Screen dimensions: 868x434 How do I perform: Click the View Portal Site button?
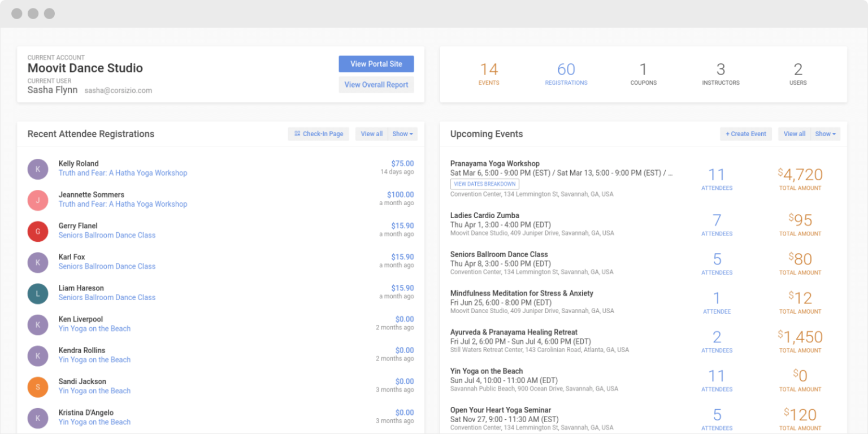pos(376,64)
